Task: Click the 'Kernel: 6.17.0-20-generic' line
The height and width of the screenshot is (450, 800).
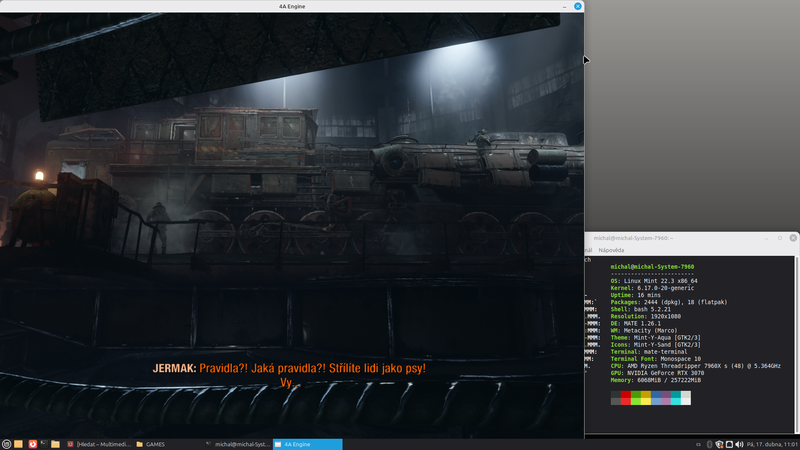Action: click(x=652, y=288)
